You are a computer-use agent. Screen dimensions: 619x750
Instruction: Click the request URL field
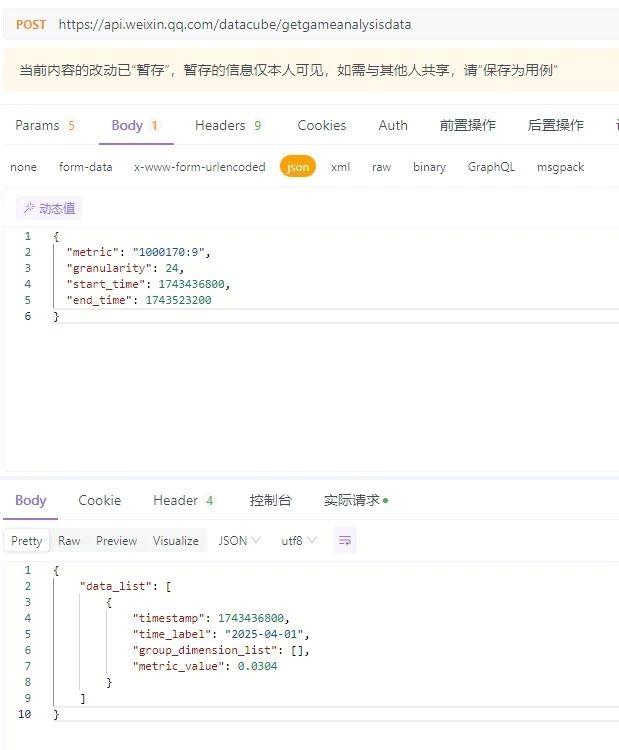[235, 25]
